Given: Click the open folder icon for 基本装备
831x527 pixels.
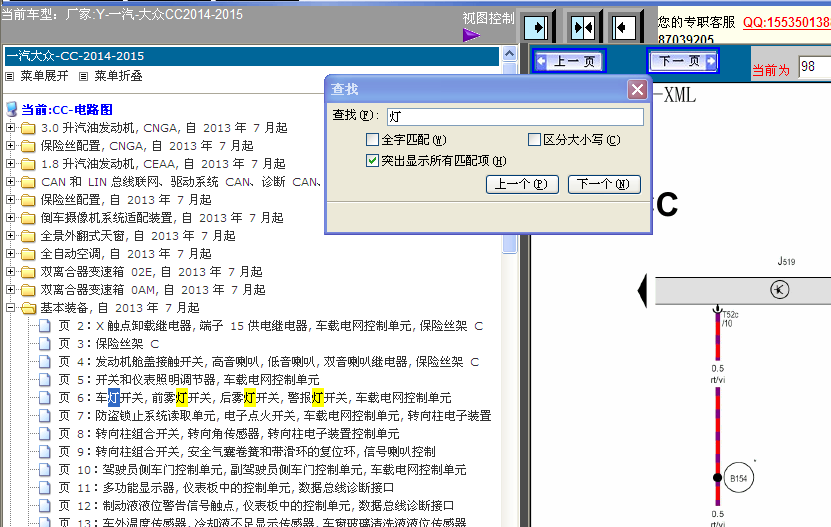Looking at the screenshot, I should (28, 309).
